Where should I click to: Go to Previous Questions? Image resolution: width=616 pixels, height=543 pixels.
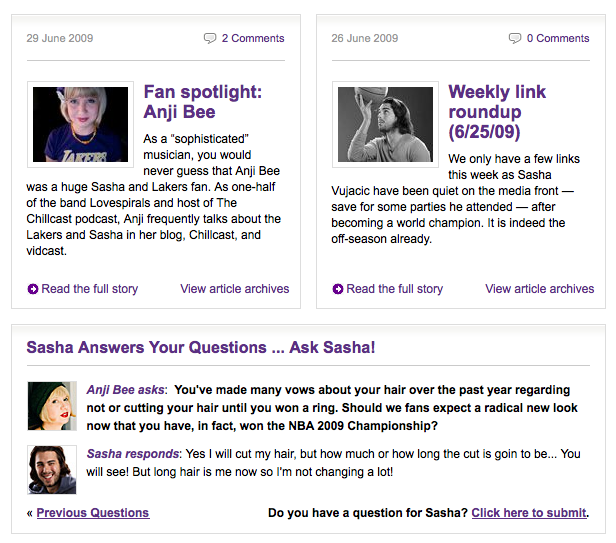92,513
